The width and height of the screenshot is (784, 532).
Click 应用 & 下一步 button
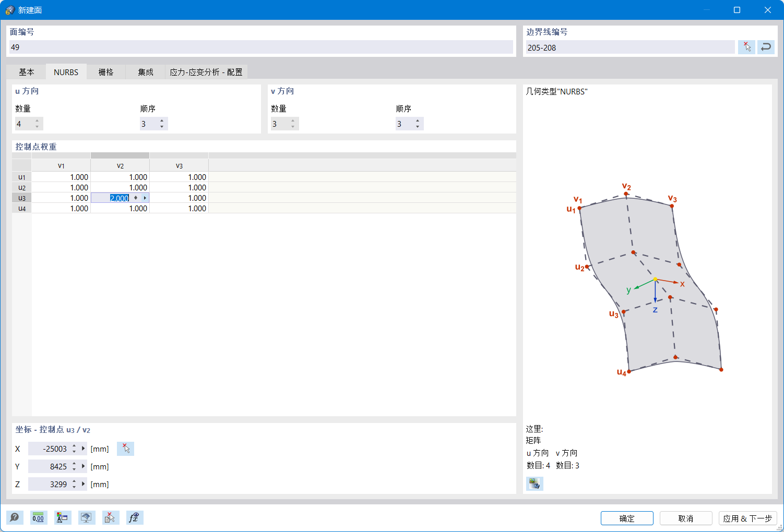click(x=747, y=518)
